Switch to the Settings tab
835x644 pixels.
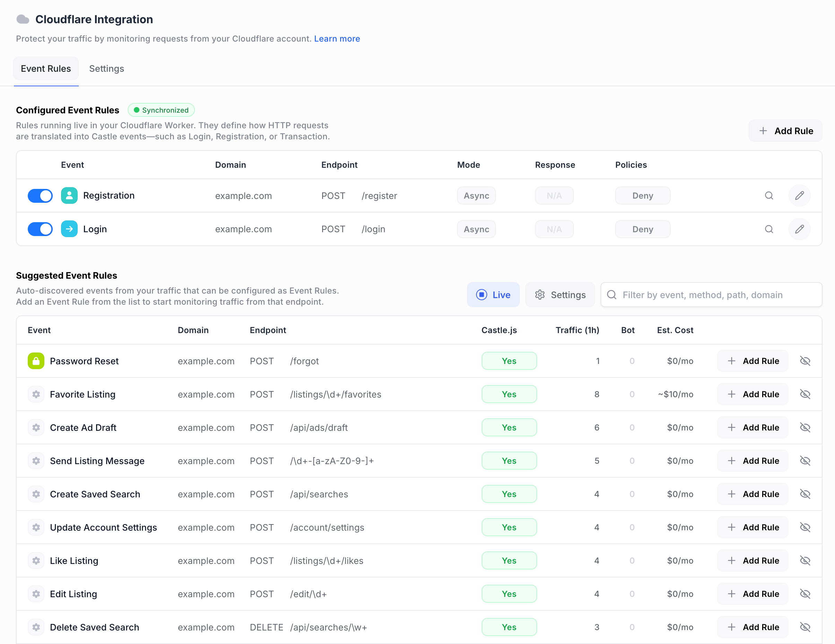tap(107, 69)
